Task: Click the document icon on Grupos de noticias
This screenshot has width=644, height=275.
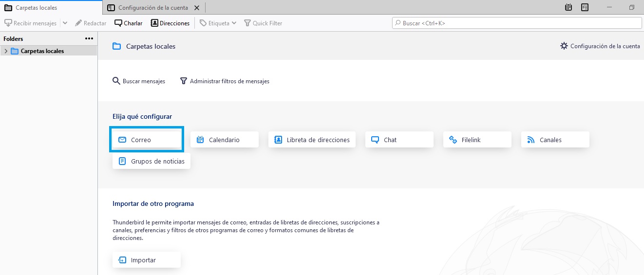Action: [x=122, y=161]
